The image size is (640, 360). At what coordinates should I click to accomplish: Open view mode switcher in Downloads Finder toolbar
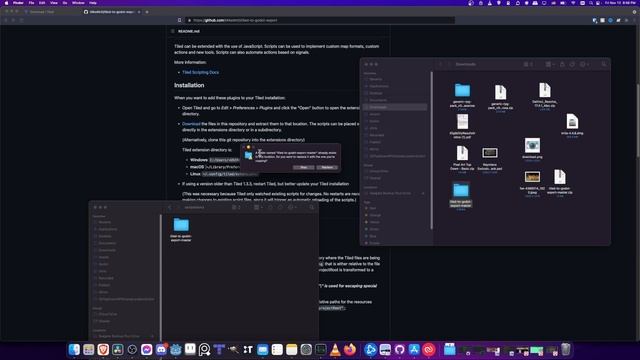click(528, 64)
